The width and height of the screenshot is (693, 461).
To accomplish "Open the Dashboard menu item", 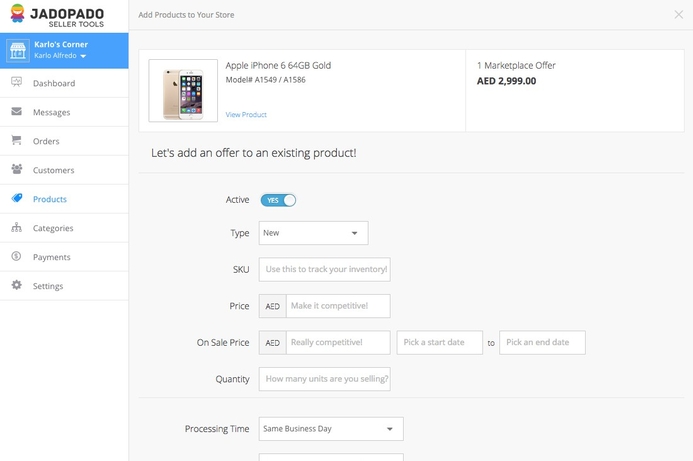I will 64,83.
